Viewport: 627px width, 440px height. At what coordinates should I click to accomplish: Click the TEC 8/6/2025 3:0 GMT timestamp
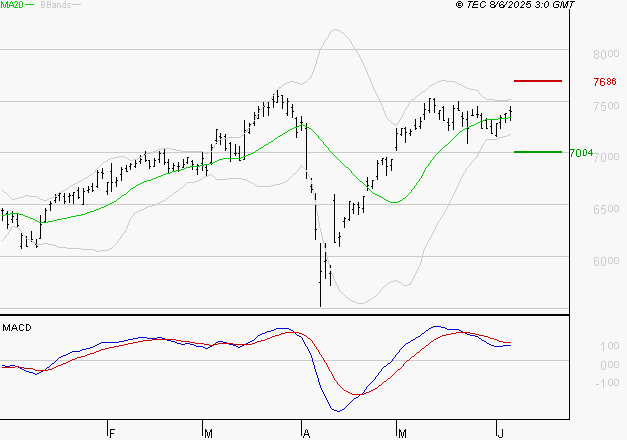pos(515,4)
